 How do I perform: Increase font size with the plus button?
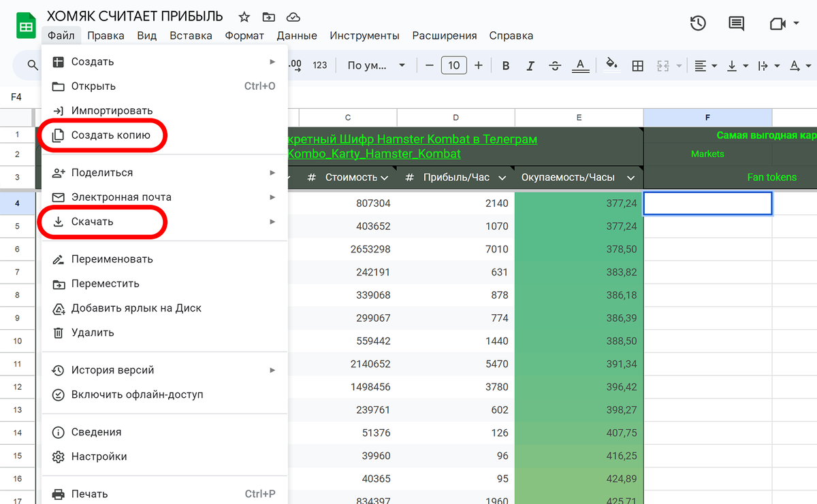pyautogui.click(x=479, y=65)
